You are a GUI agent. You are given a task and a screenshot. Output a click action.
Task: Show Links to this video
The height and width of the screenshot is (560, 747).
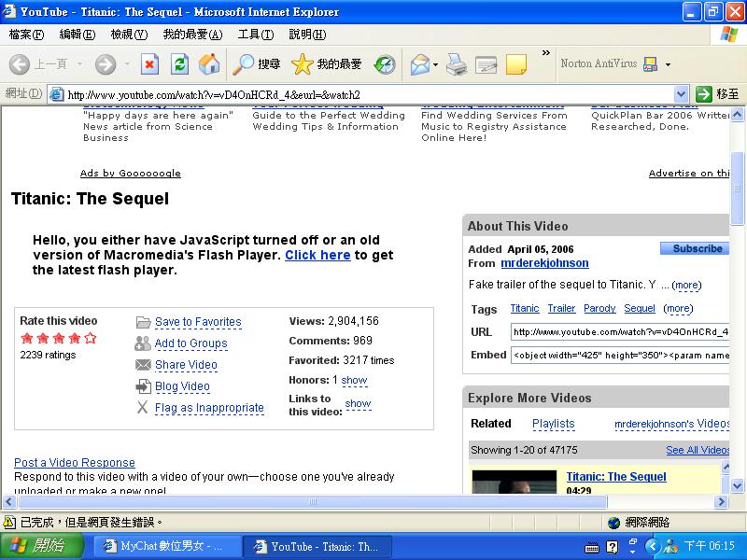coord(358,404)
